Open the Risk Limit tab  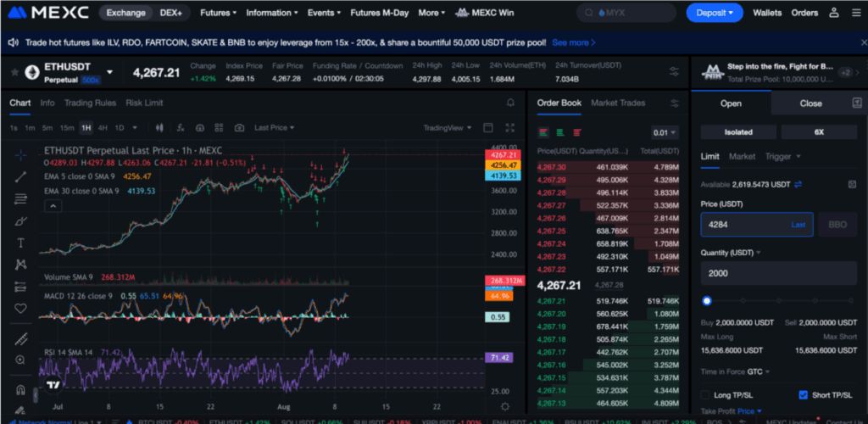(x=144, y=103)
